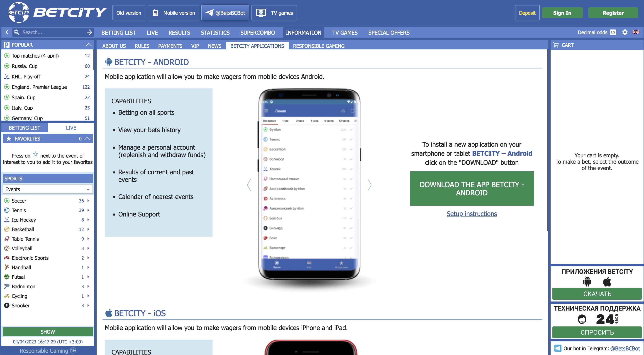Click the Betcity globe logo

[19, 12]
